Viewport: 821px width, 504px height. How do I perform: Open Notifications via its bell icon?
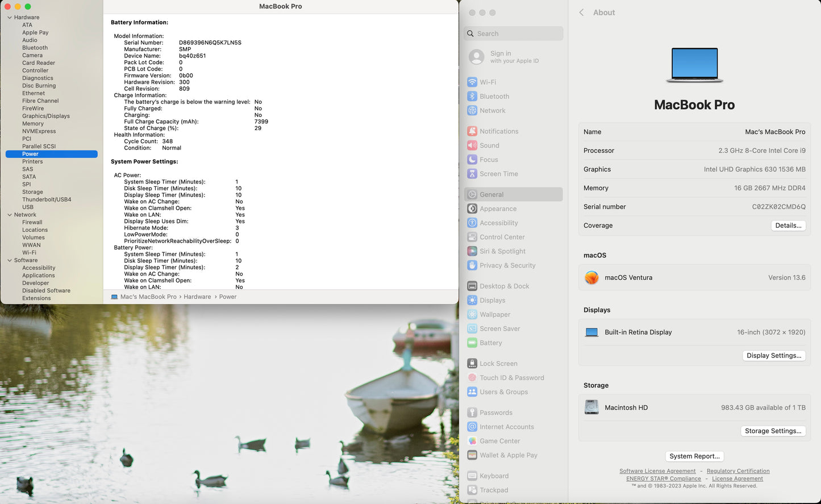[472, 131]
